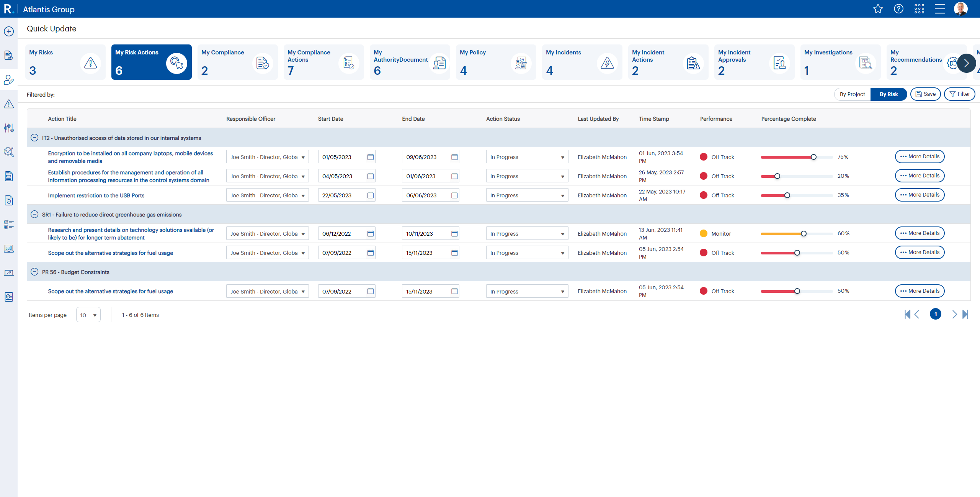Viewport: 980px width, 497px height.
Task: Click the Filter button
Action: tap(959, 94)
